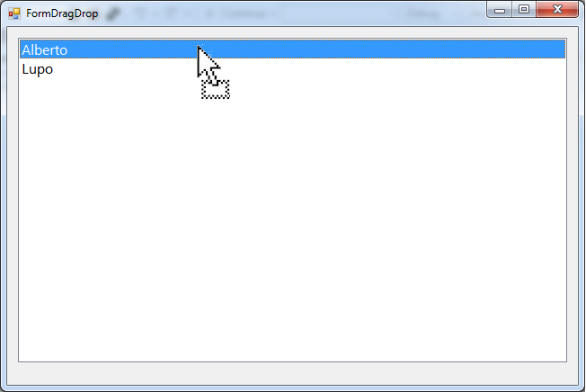Select the Alberto list item

[292, 49]
